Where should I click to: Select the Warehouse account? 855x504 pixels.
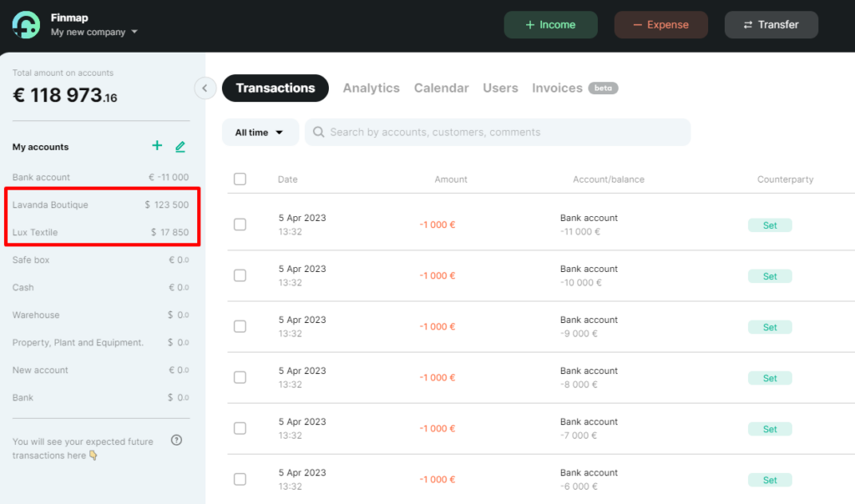click(x=101, y=315)
